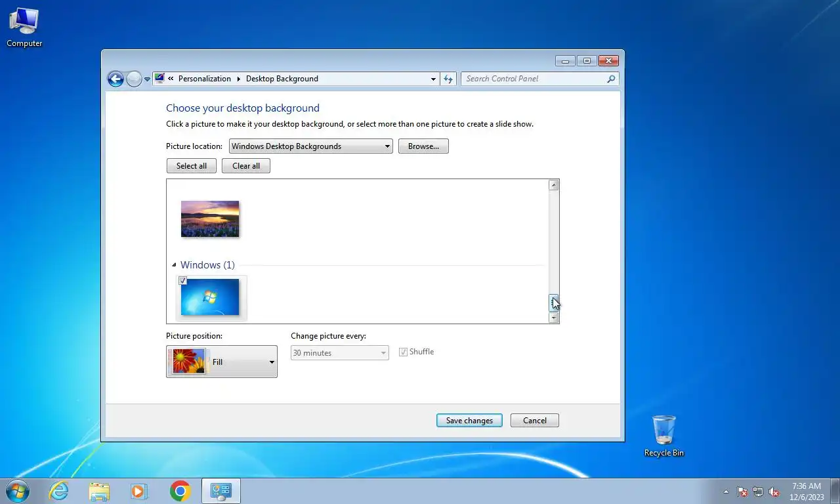The width and height of the screenshot is (840, 504).
Task: Launch Google Chrome from the taskbar
Action: pyautogui.click(x=180, y=491)
